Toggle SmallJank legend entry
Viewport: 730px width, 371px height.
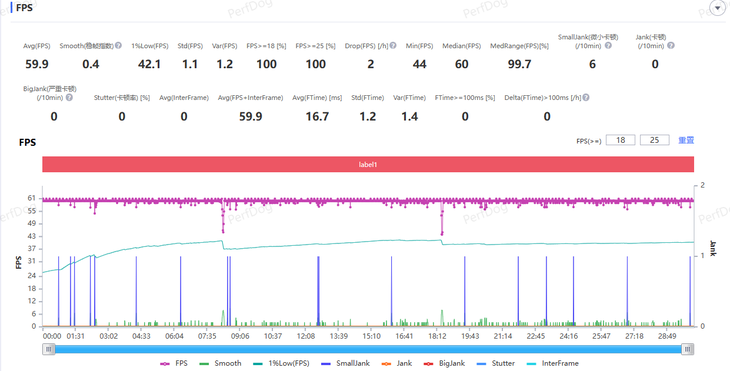click(x=345, y=364)
